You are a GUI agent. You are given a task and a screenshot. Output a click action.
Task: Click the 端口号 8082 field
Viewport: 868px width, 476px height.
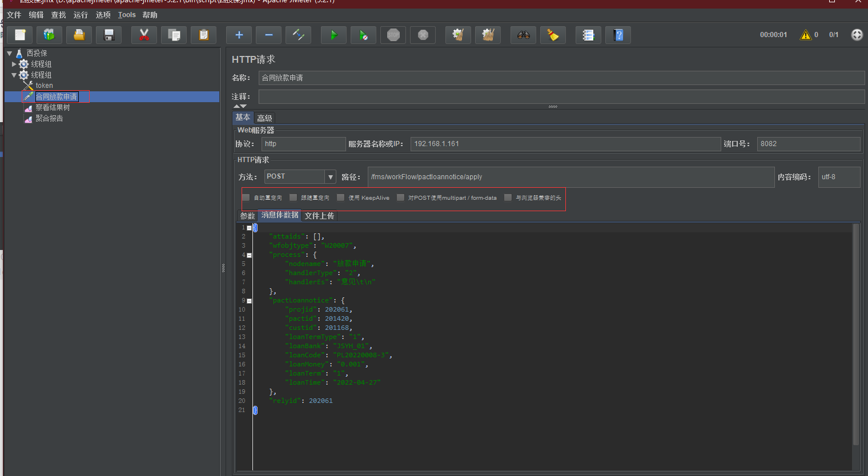point(809,144)
